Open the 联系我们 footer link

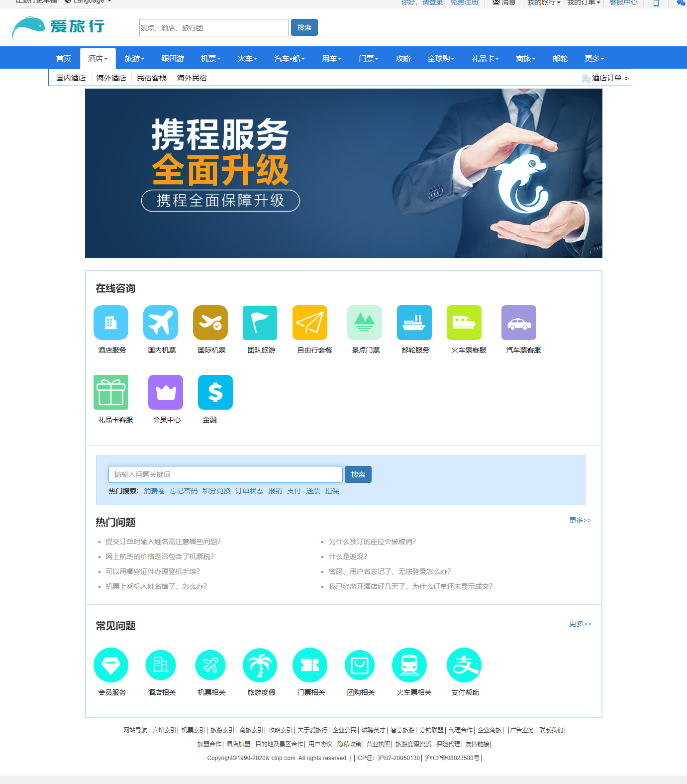tap(551, 730)
